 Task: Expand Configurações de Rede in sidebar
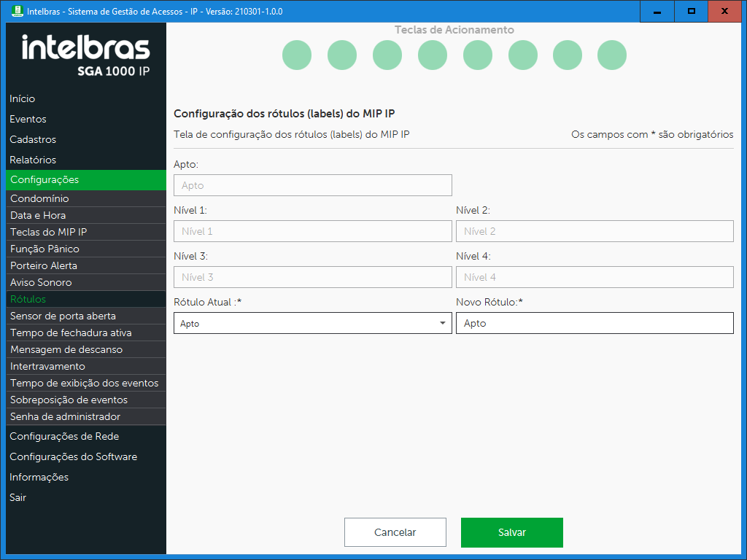click(x=64, y=436)
